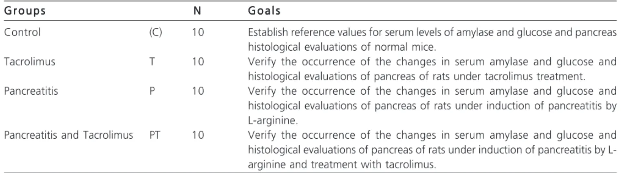Click the N column header
644x173 pixels.
tap(197, 11)
